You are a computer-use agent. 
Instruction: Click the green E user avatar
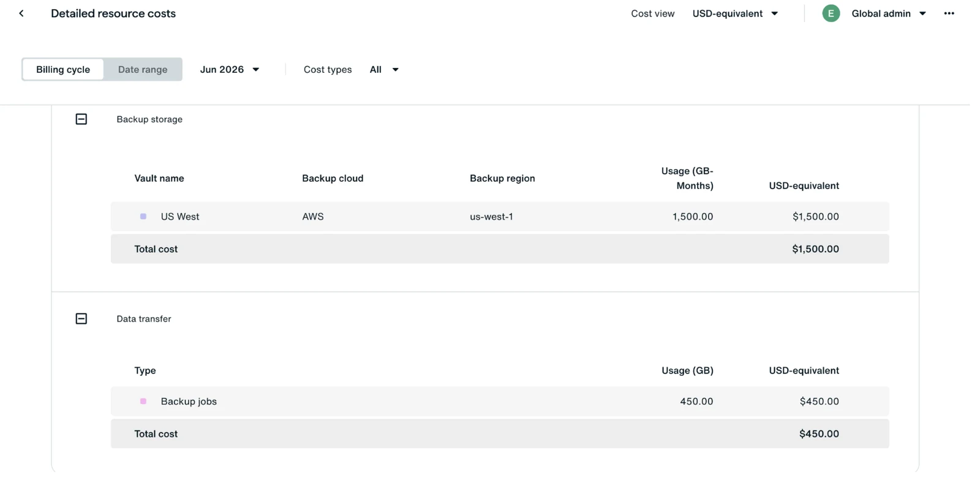pyautogui.click(x=831, y=13)
